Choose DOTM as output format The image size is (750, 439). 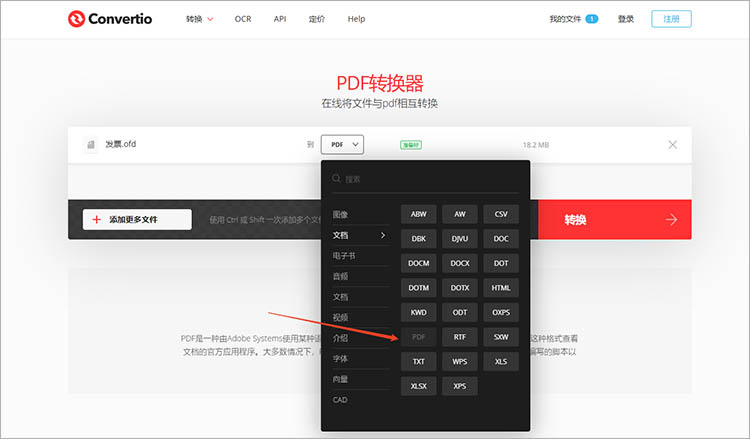(419, 288)
